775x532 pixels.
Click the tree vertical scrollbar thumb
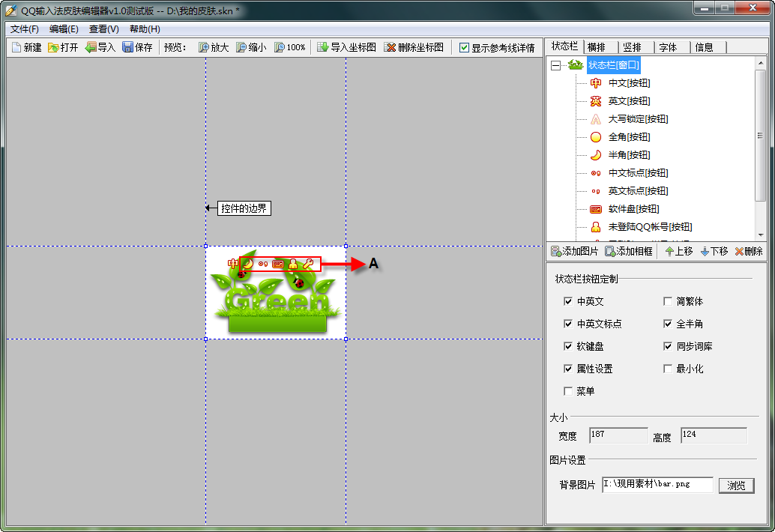761,136
